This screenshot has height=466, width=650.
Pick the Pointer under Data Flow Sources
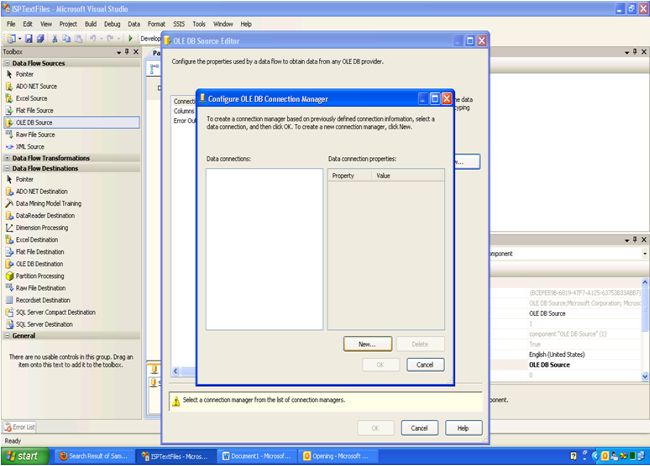pos(24,74)
